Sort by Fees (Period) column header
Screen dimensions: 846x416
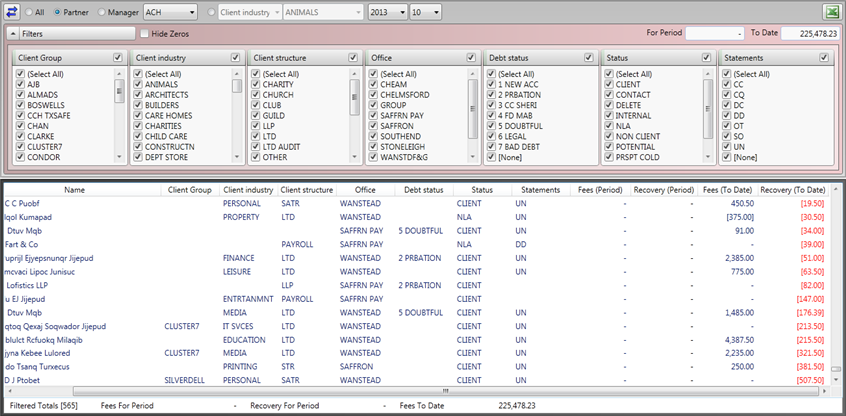[600, 190]
